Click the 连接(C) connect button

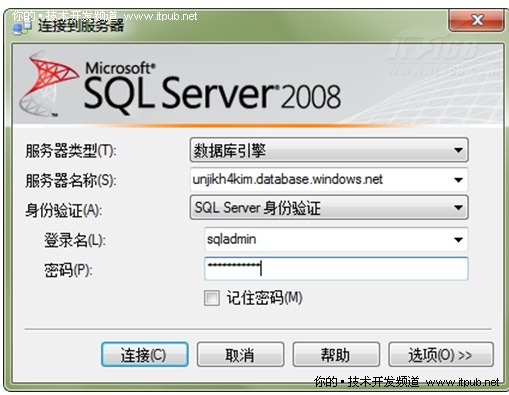coord(145,354)
